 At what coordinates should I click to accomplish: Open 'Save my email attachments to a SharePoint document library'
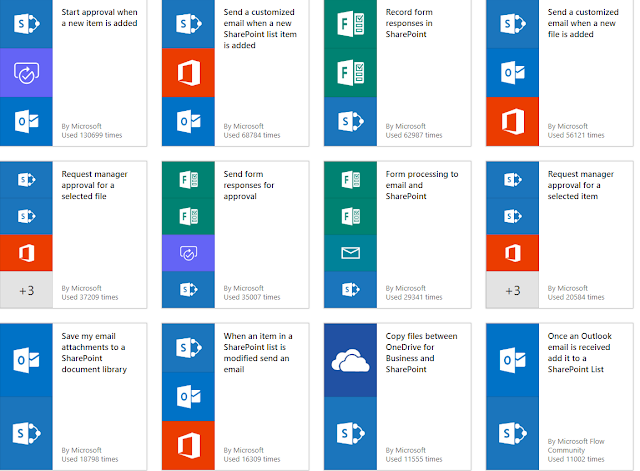[x=94, y=353]
